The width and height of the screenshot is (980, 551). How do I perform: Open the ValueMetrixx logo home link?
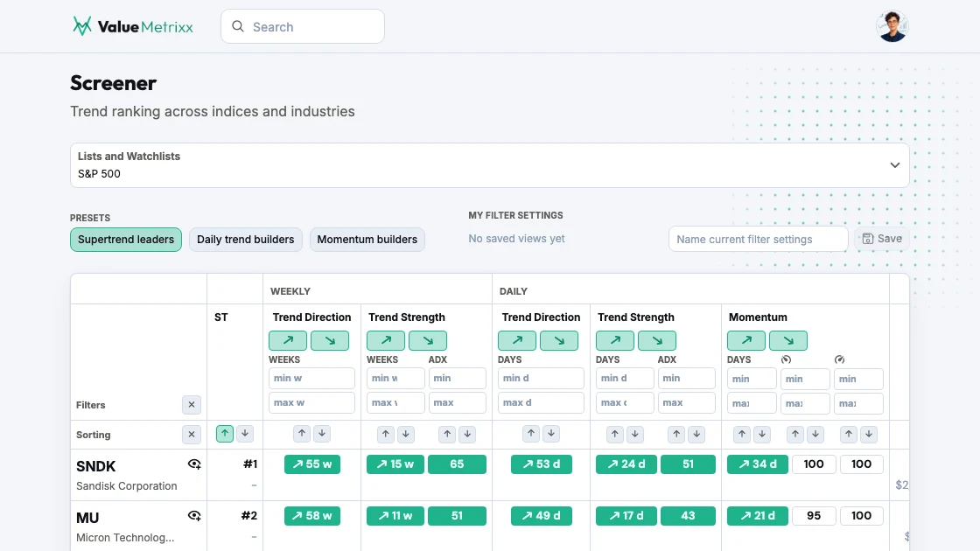coord(132,26)
